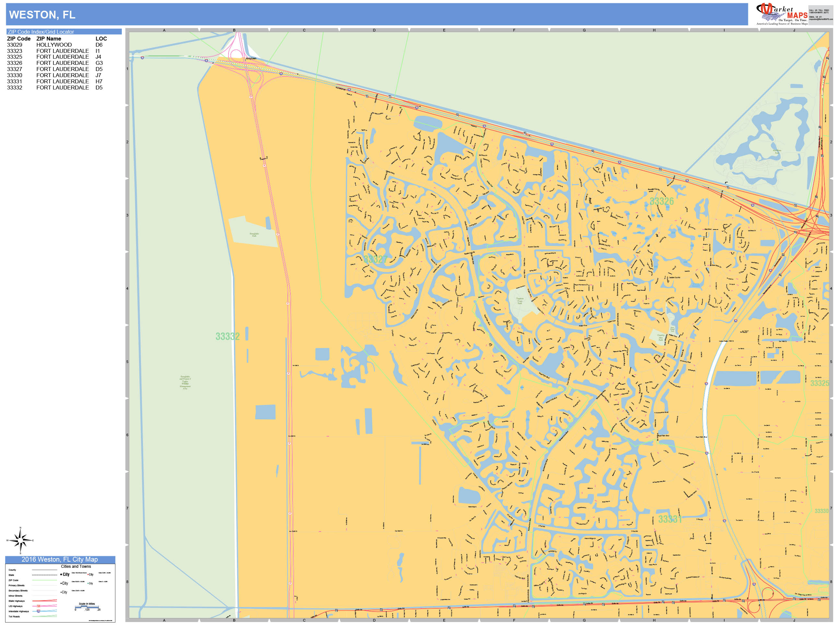Expand the Cities and Towns legend section
Screen dimensions: 840x630
pyautogui.click(x=76, y=566)
